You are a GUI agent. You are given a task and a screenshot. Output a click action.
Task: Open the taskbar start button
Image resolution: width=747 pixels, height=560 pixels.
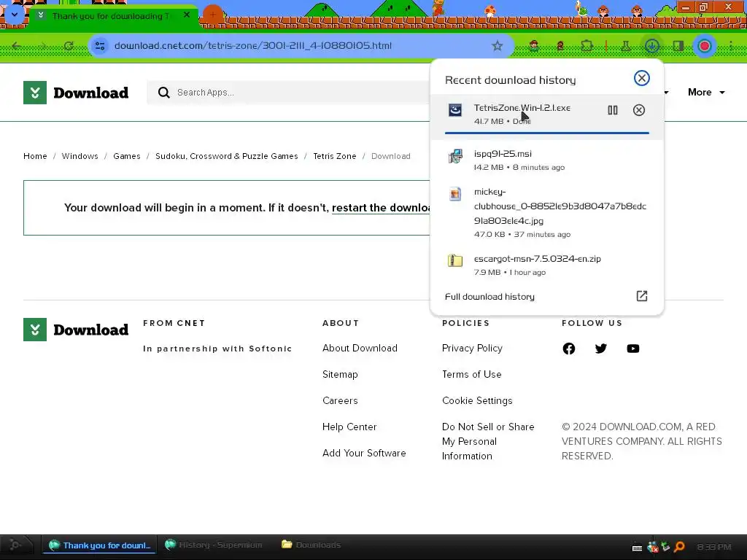tap(15, 545)
